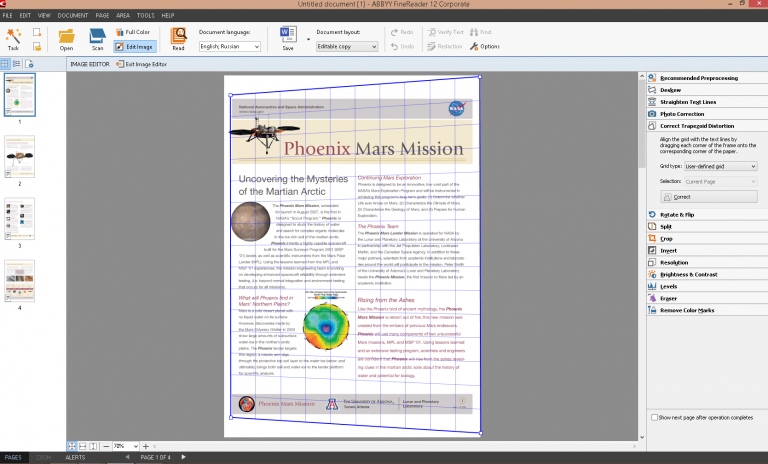Enable Show next page after operation completes
Image resolution: width=768 pixels, height=464 pixels.
point(654,417)
